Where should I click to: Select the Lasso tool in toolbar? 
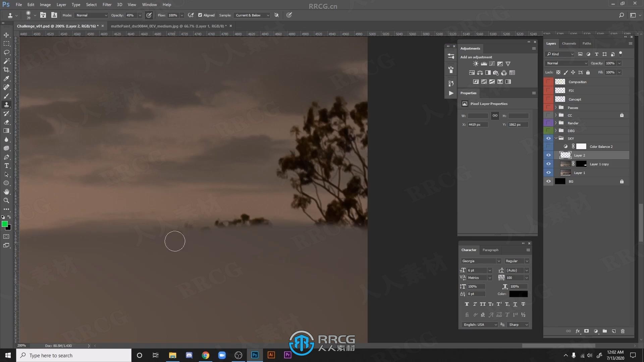pos(6,52)
